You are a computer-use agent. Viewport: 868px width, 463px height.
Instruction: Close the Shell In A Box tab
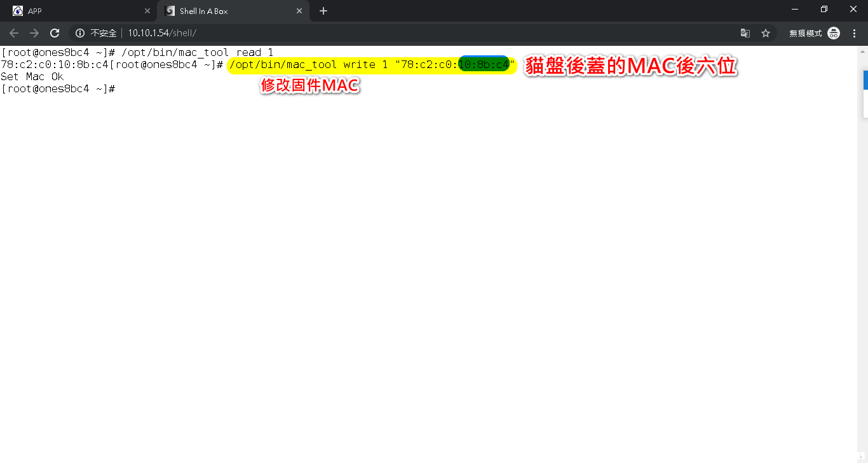(x=299, y=11)
